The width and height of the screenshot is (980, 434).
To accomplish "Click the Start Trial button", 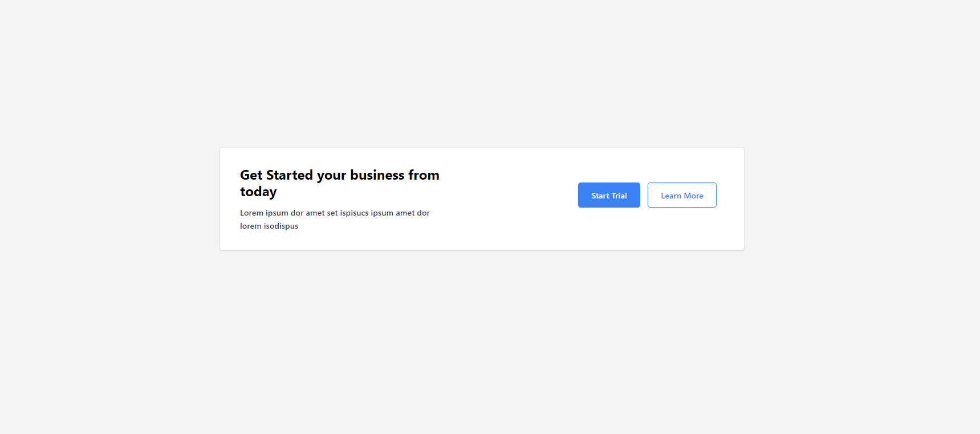I will [609, 195].
